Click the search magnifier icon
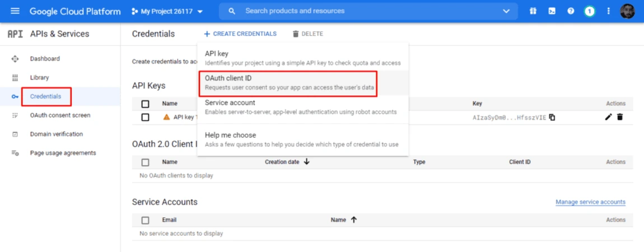 tap(232, 11)
